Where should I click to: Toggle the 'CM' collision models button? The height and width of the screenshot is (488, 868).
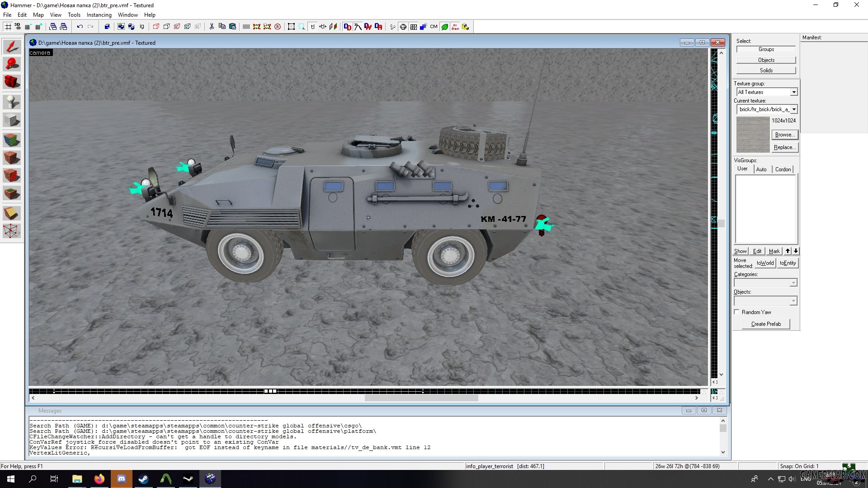[434, 27]
